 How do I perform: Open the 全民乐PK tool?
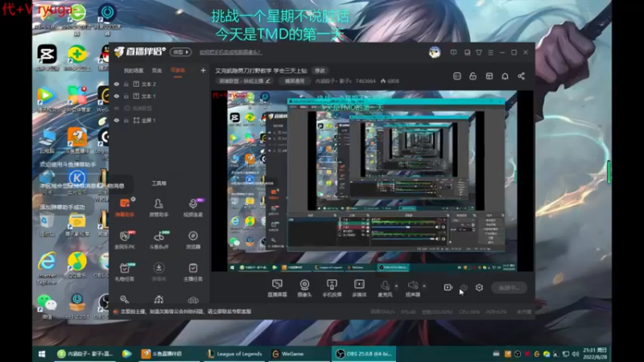point(125,240)
